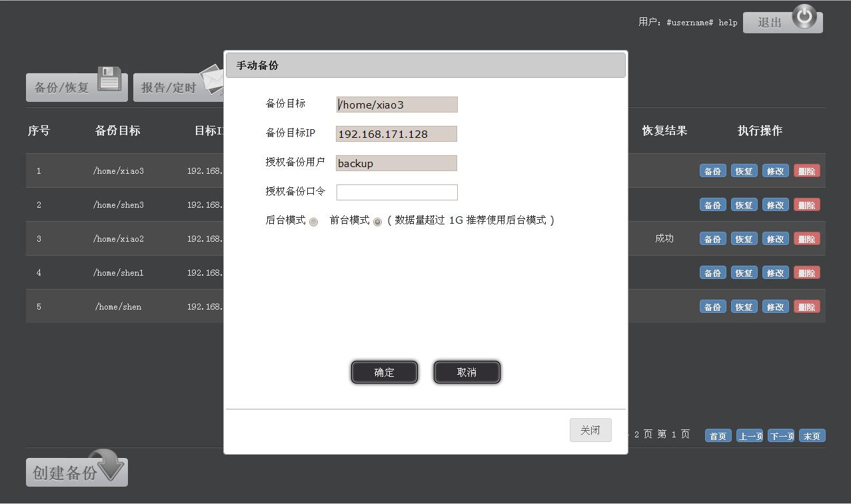The width and height of the screenshot is (851, 504).
Task: Click 删除 for row /home/xiao3
Action: 806,171
